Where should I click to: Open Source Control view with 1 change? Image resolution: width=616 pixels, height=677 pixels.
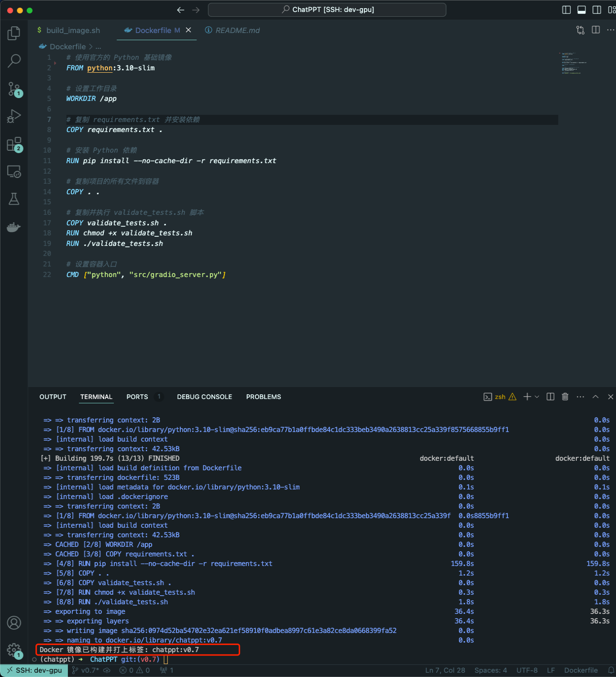(15, 89)
